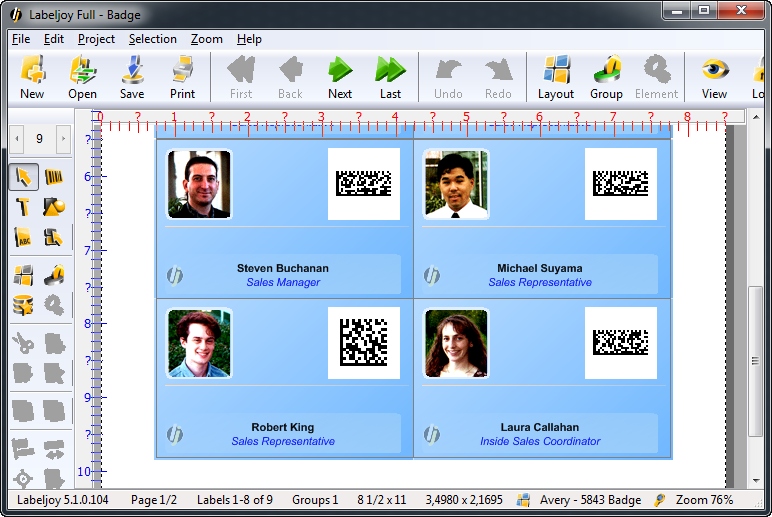Select the square barcode on Robert King's badge
Image resolution: width=772 pixels, height=517 pixels.
tap(364, 343)
